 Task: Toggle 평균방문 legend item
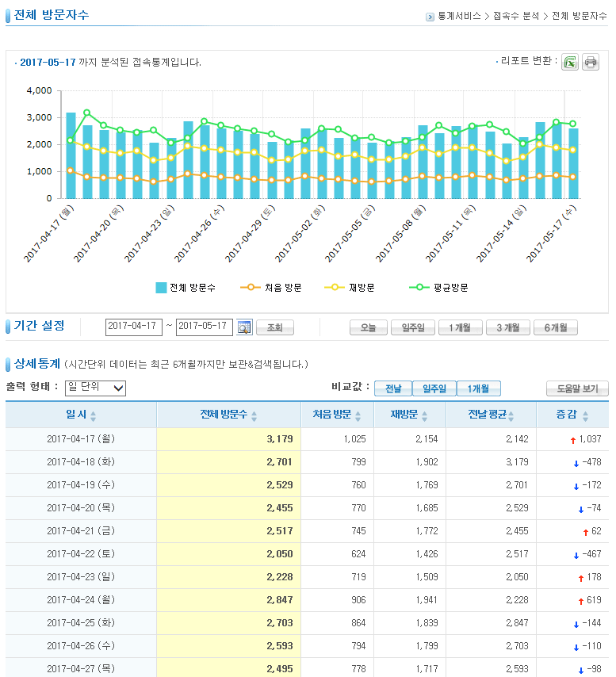coord(438,287)
